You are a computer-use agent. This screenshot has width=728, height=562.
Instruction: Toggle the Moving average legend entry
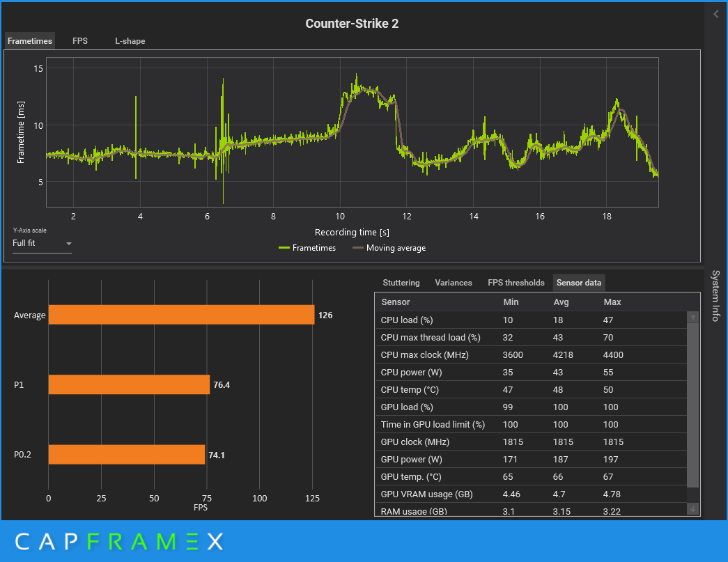pyautogui.click(x=389, y=248)
